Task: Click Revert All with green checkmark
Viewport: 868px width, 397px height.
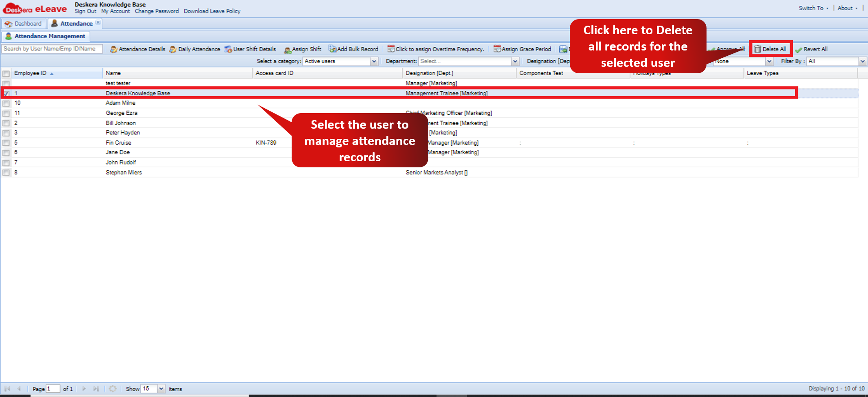Action: tap(811, 49)
